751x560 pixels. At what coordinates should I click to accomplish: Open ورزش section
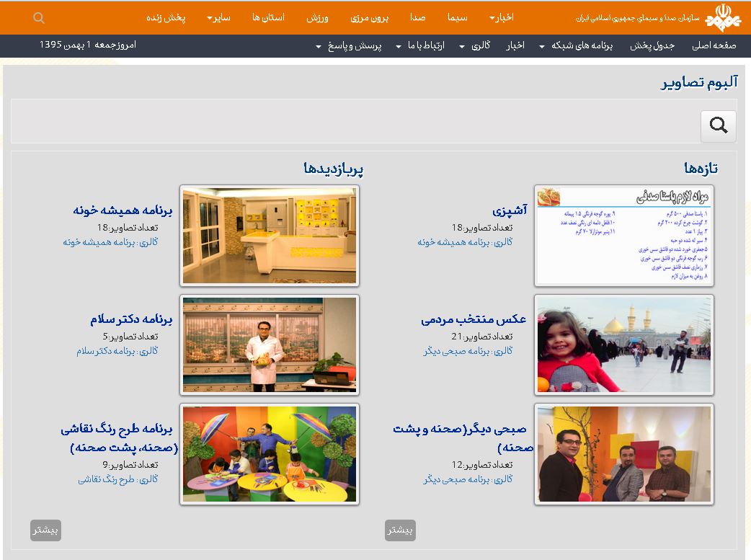(x=317, y=18)
